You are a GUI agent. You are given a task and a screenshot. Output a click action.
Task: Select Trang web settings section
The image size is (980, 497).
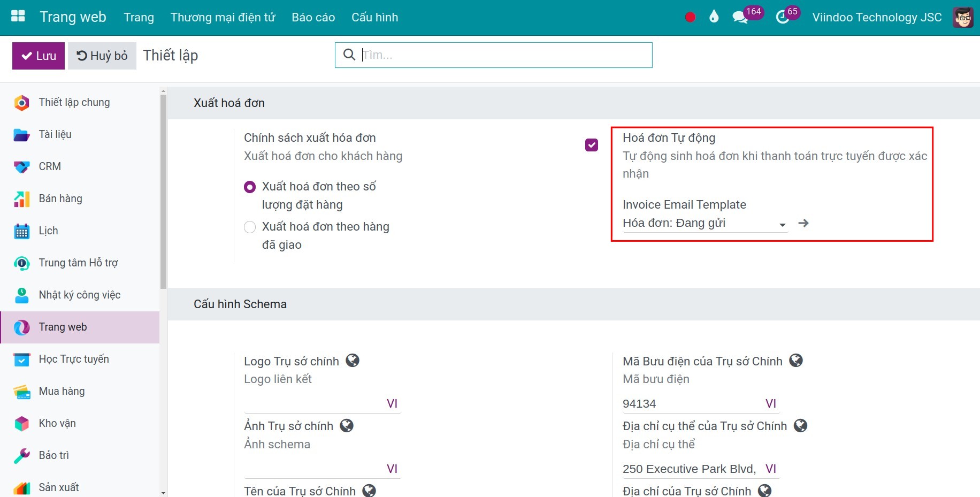coord(80,327)
